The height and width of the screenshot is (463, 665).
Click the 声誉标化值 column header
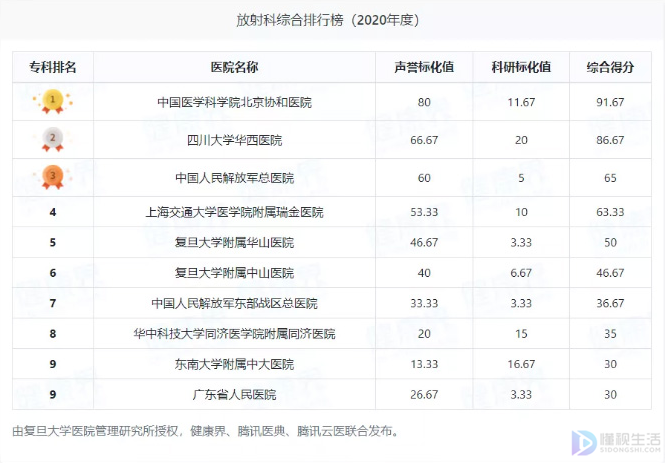[x=424, y=67]
